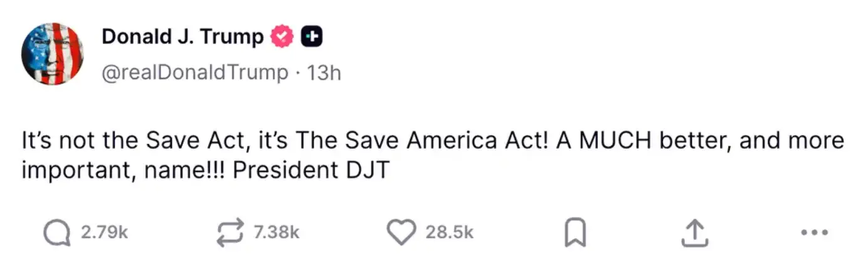The height and width of the screenshot is (270, 868).
Task: Click the opening words "It's not the"
Action: point(78,141)
